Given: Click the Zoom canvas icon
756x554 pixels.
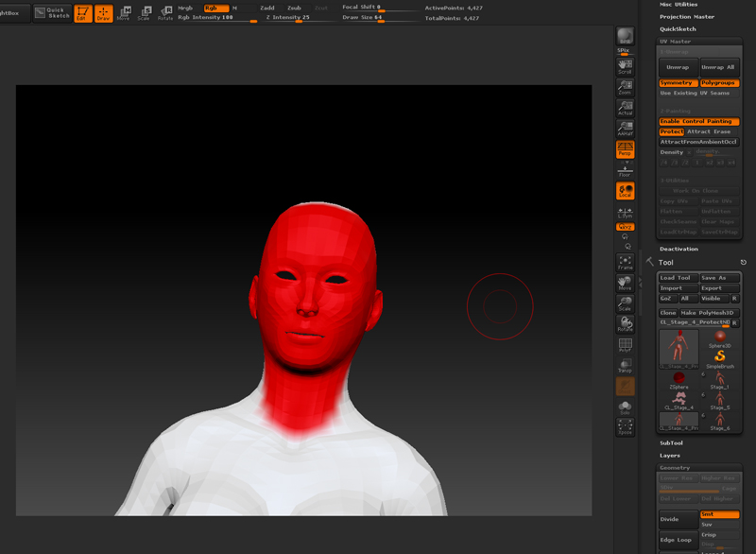Looking at the screenshot, I should pyautogui.click(x=625, y=87).
